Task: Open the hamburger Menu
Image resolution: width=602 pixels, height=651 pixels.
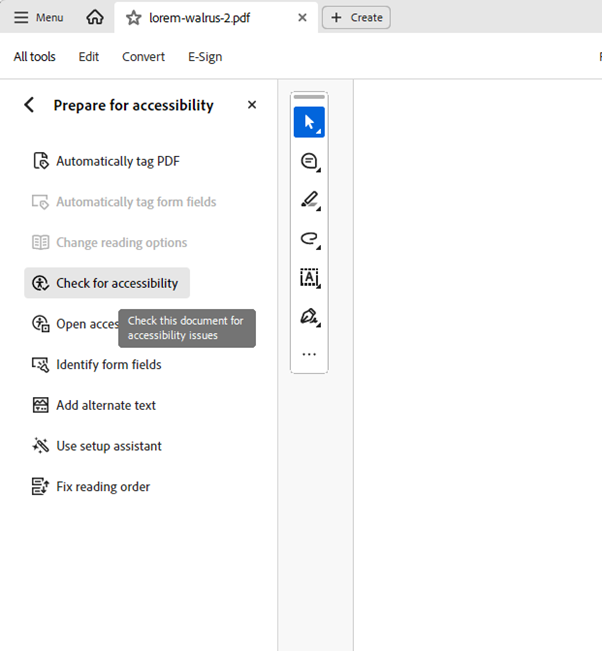Action: [38, 18]
